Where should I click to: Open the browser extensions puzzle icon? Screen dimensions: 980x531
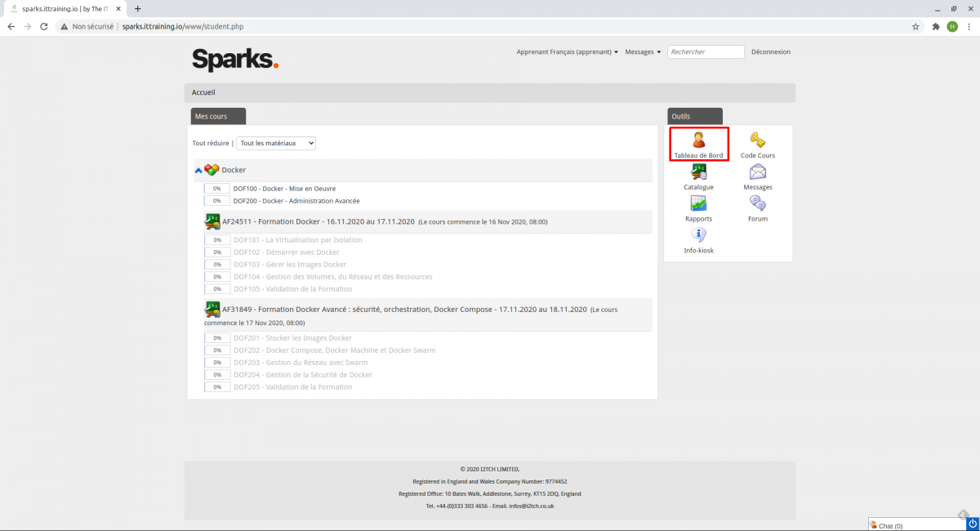(936, 26)
